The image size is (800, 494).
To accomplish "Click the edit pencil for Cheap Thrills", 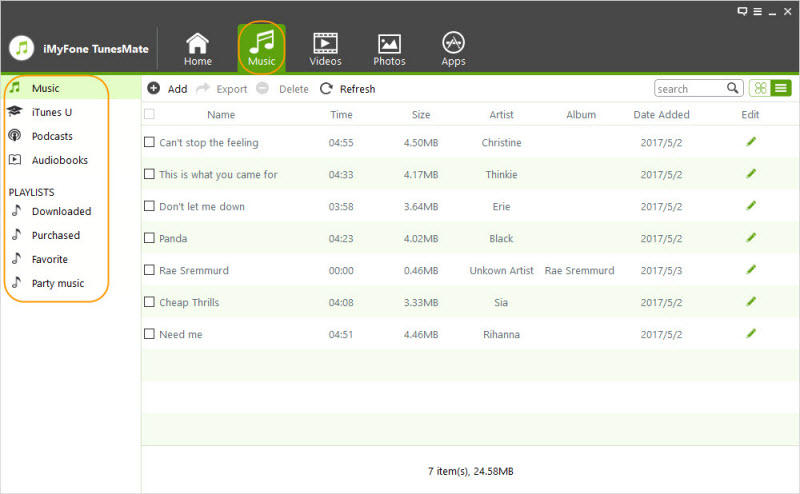I will click(751, 302).
